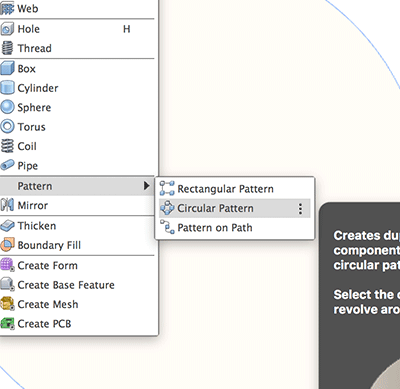
Task: Choose the Mirror tool icon
Action: [x=7, y=205]
